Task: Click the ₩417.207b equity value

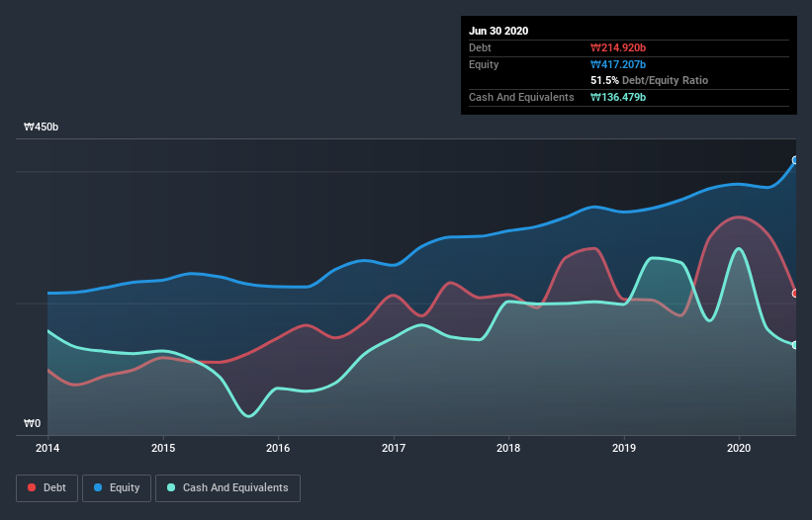Action: [618, 64]
